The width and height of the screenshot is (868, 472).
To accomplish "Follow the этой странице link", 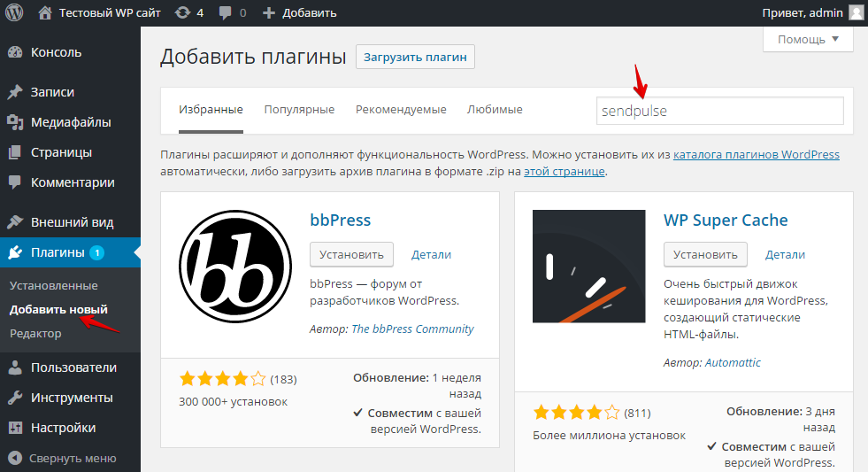I will pos(565,172).
